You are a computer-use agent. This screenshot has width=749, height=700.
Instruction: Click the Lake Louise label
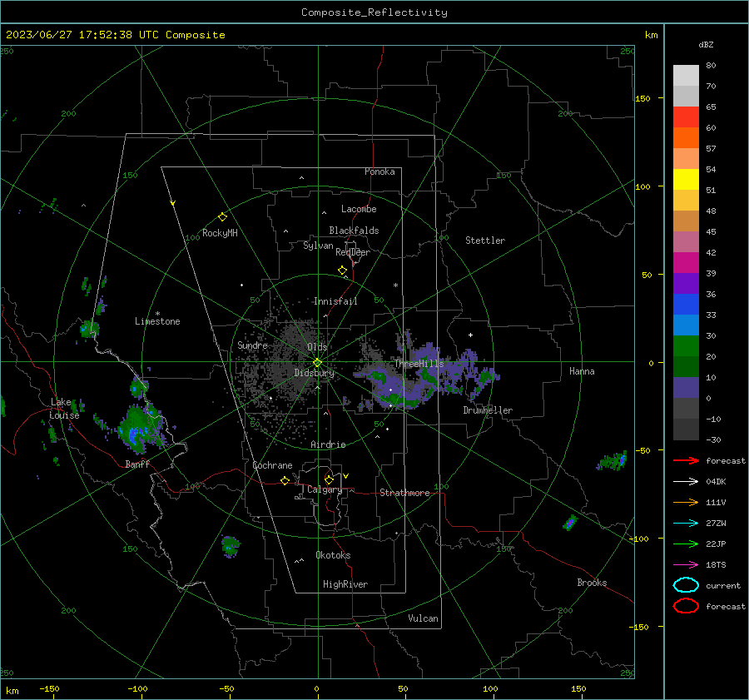coord(64,409)
